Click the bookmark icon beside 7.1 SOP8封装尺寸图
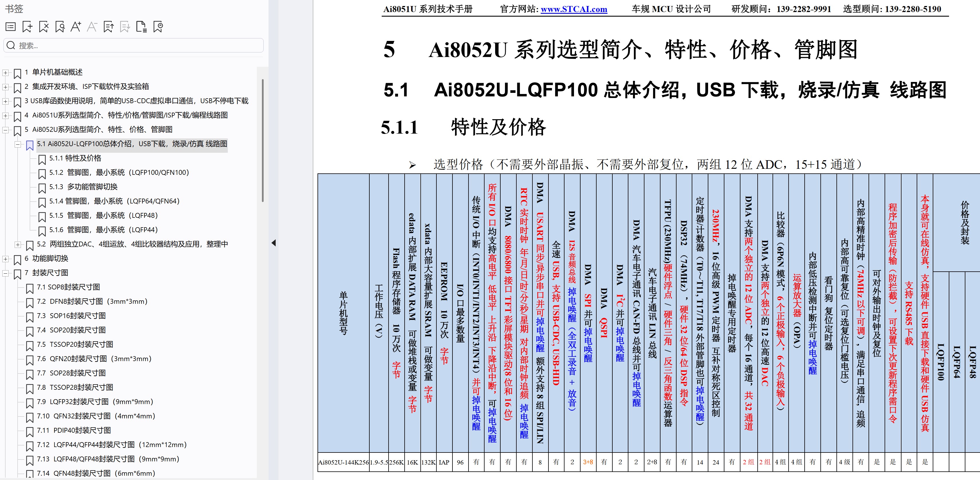The image size is (980, 480). click(x=30, y=288)
